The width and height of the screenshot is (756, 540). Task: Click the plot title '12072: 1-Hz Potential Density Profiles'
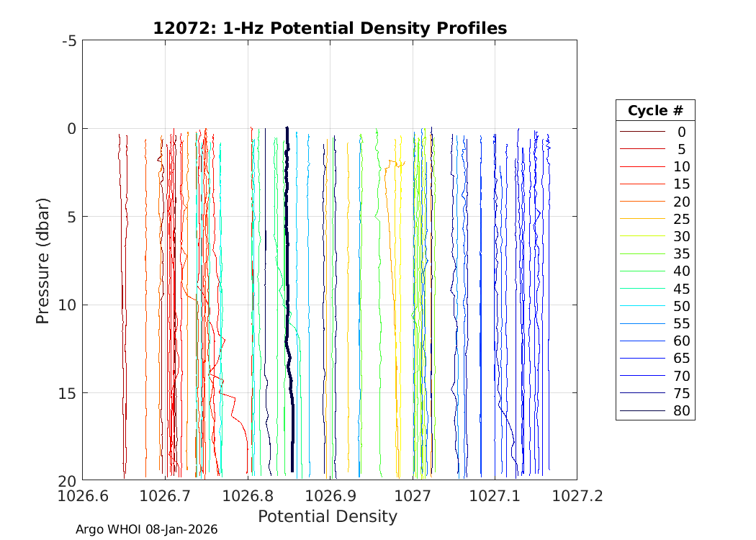[330, 28]
